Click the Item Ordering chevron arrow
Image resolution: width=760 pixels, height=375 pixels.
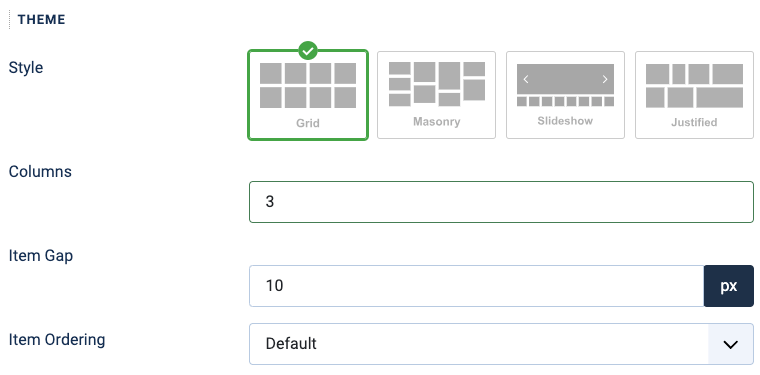(x=730, y=344)
